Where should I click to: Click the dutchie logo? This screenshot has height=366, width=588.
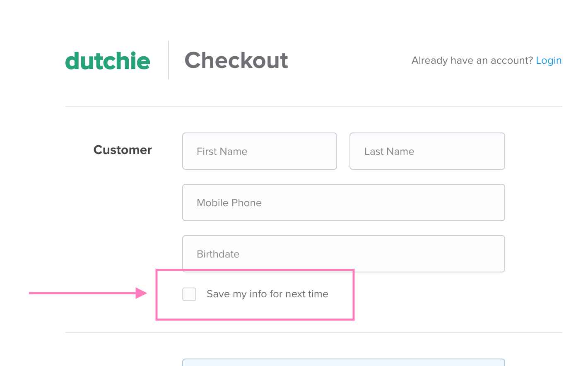point(107,60)
